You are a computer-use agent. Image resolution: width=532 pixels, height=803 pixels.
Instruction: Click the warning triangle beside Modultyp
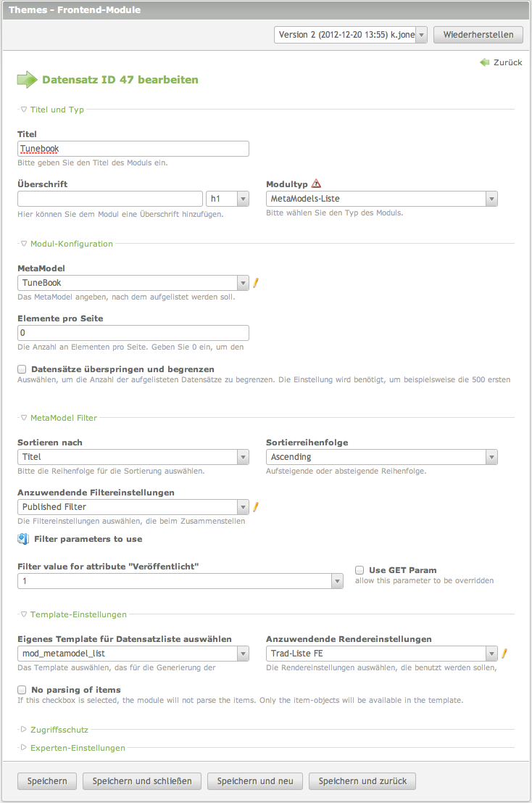(317, 183)
